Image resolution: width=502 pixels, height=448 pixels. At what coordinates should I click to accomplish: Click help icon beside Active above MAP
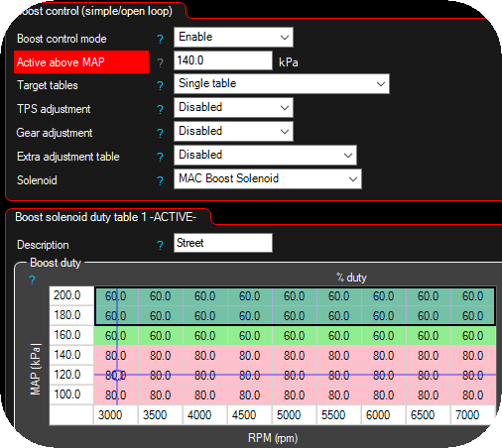160,62
